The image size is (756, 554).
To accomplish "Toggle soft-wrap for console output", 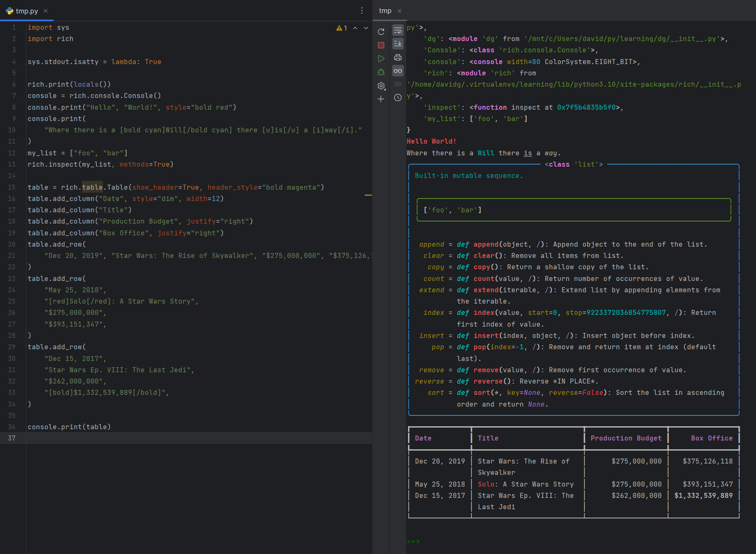I will tap(398, 30).
